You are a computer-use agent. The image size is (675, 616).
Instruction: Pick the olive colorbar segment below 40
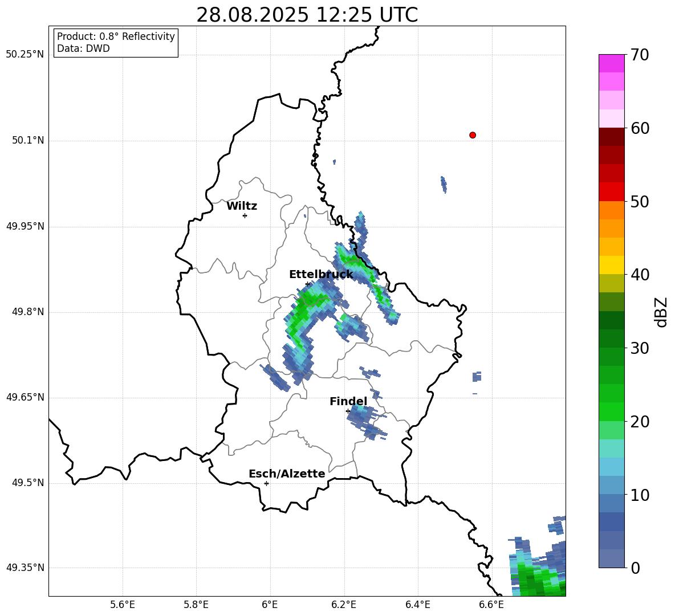coord(611,283)
